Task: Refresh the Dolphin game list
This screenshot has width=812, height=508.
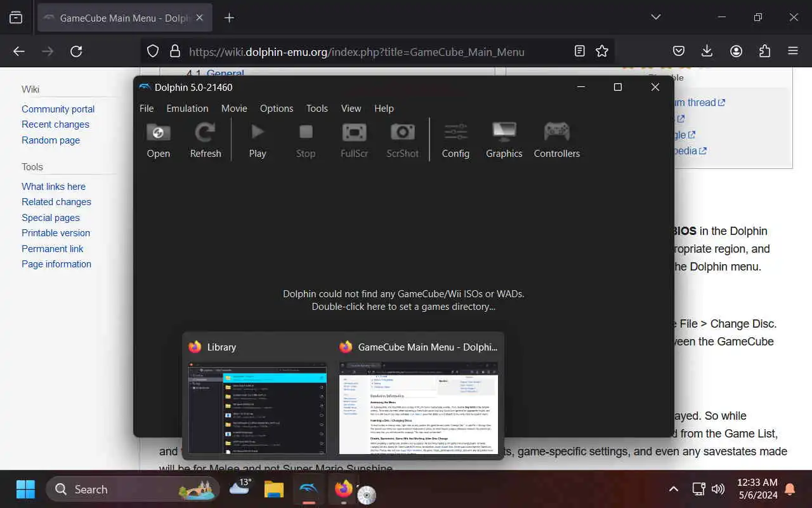Action: (206, 140)
